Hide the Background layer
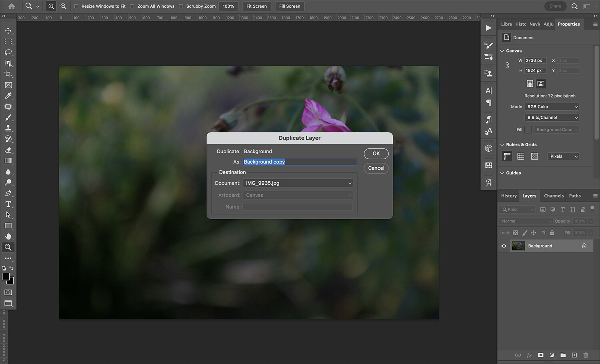The image size is (600, 364). [504, 246]
